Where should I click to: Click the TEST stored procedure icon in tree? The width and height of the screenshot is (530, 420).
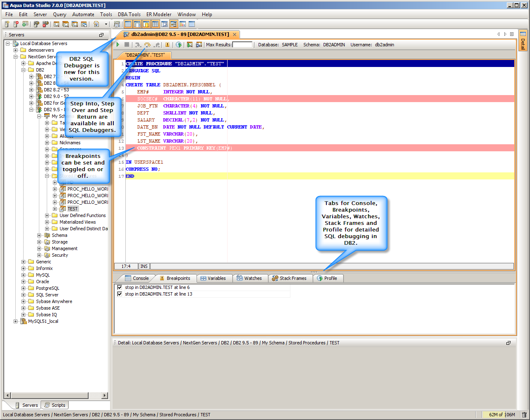click(x=63, y=209)
